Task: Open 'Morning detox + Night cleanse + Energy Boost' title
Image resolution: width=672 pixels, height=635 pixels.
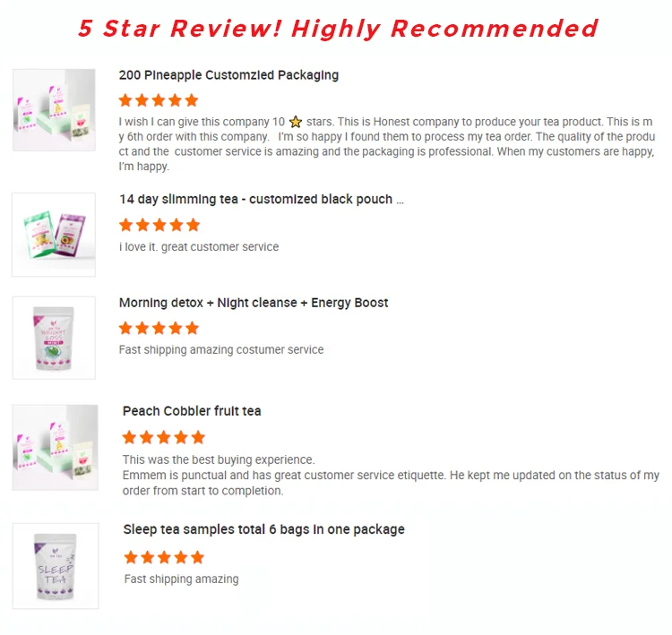Action: pos(254,303)
